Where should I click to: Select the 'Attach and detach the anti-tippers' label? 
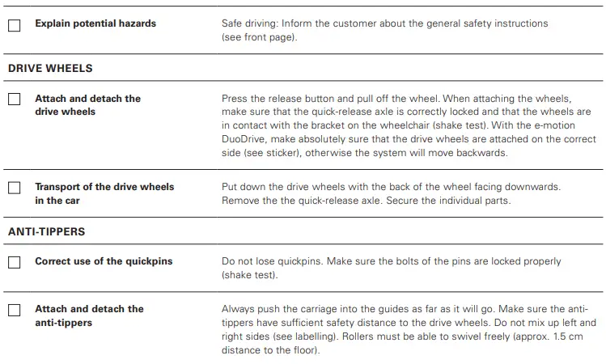tap(89, 315)
